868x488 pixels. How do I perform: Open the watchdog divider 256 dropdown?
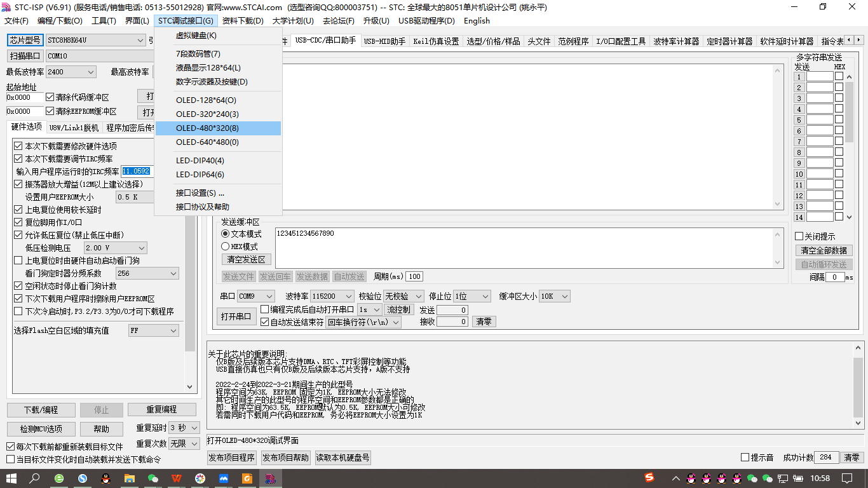(x=147, y=273)
